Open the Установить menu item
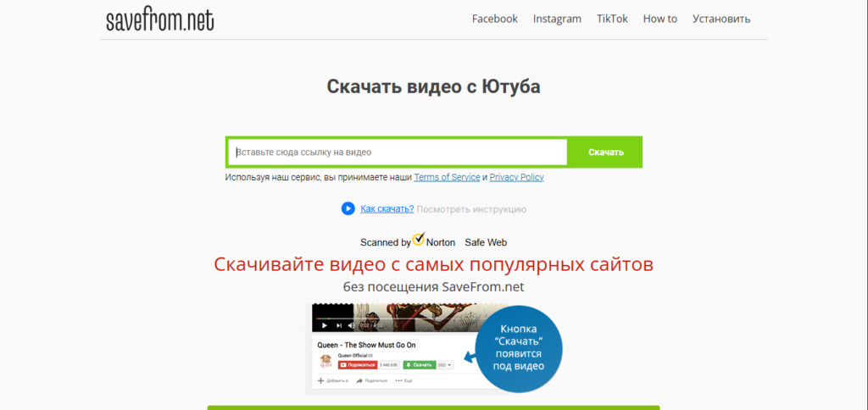Screen dimensions: 868x410 pyautogui.click(x=721, y=19)
